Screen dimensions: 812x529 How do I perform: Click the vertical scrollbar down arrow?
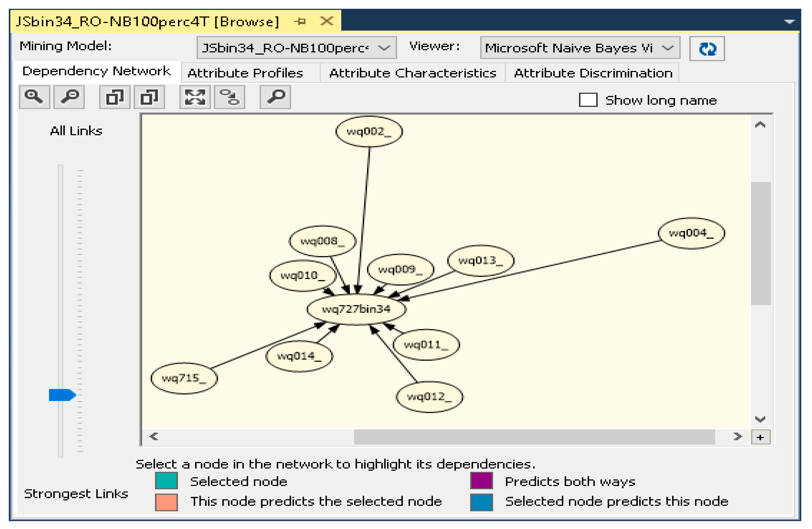tap(760, 419)
